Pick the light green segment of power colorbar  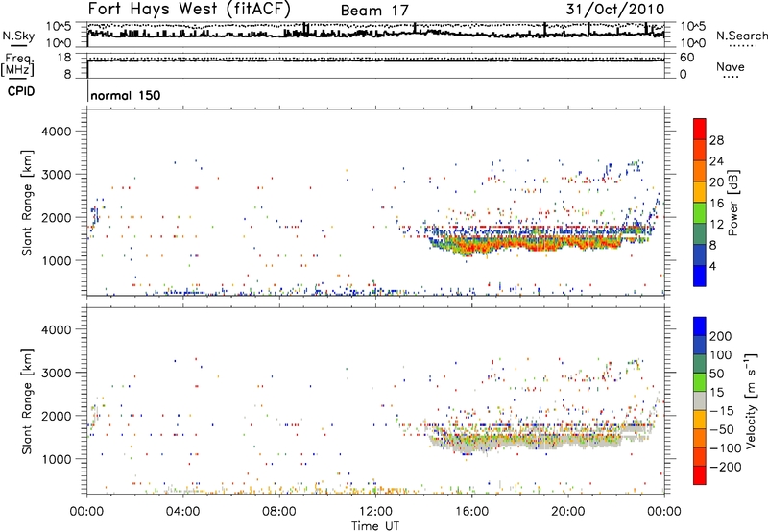[700, 213]
